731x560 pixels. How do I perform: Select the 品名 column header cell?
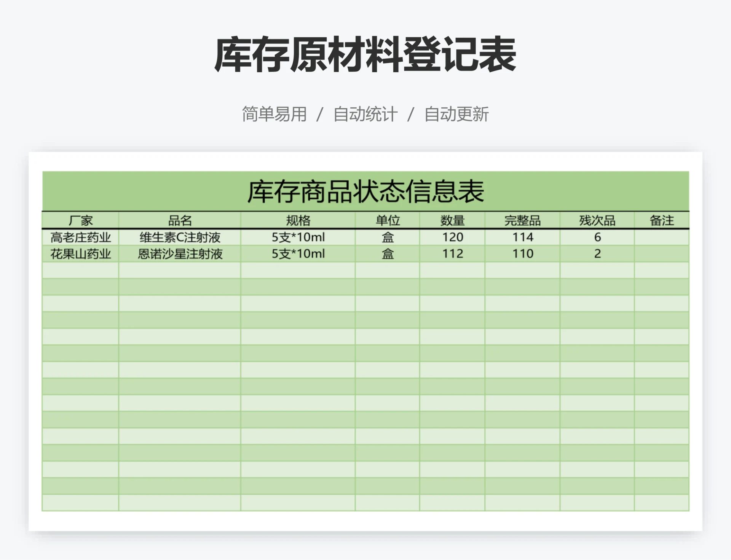(179, 220)
